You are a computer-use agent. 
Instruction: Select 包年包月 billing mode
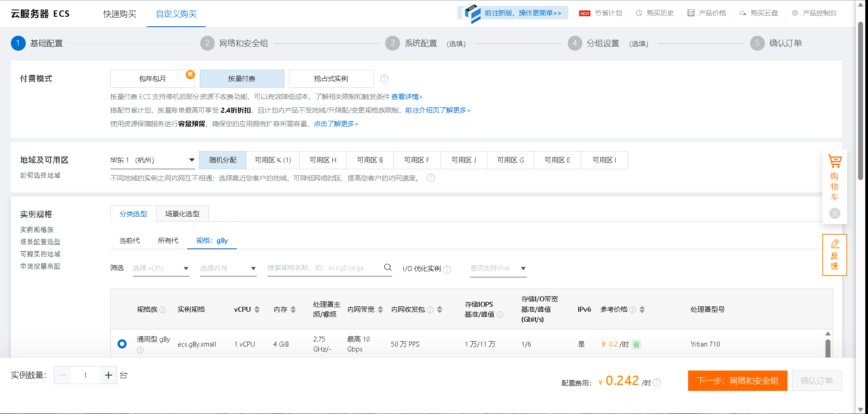pyautogui.click(x=152, y=79)
